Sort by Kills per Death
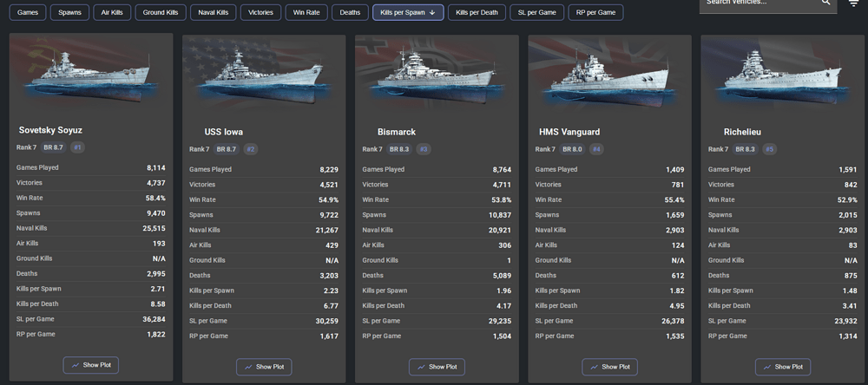Image resolution: width=868 pixels, height=385 pixels. [477, 12]
